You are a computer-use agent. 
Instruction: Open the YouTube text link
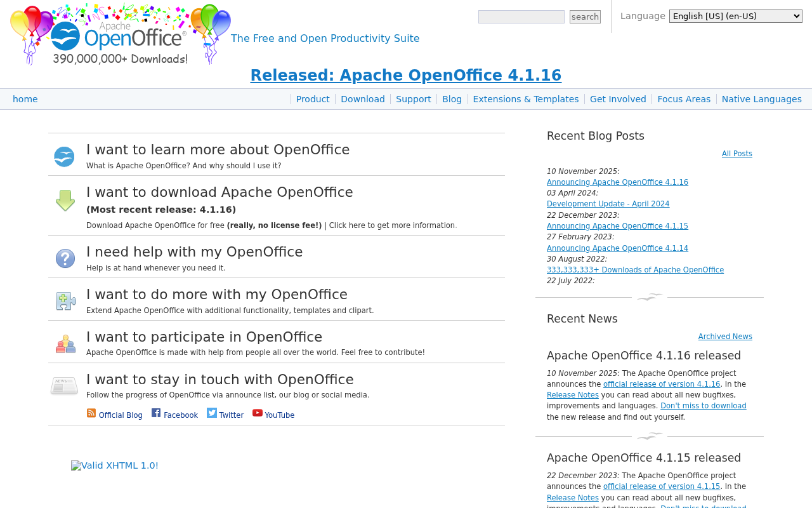[x=280, y=415]
